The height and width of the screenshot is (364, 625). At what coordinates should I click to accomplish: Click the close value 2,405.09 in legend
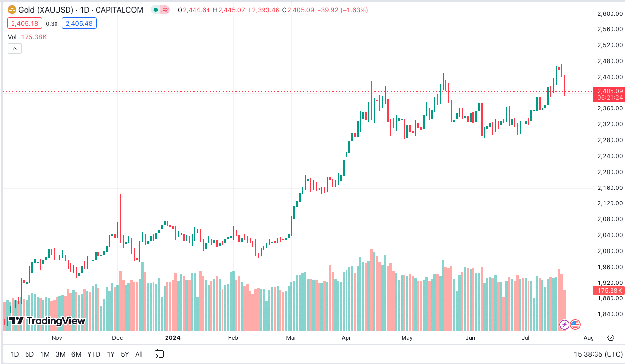(301, 10)
